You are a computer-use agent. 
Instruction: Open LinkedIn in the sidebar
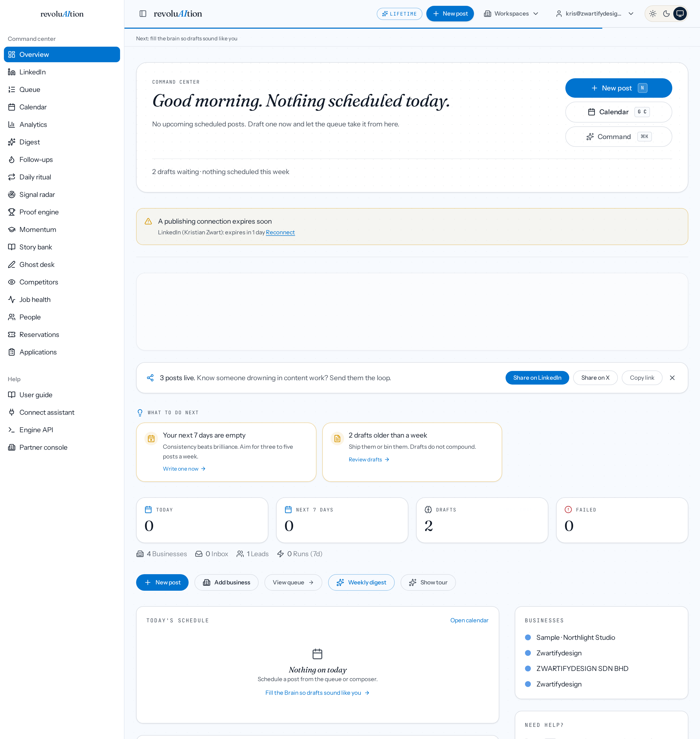click(x=62, y=72)
